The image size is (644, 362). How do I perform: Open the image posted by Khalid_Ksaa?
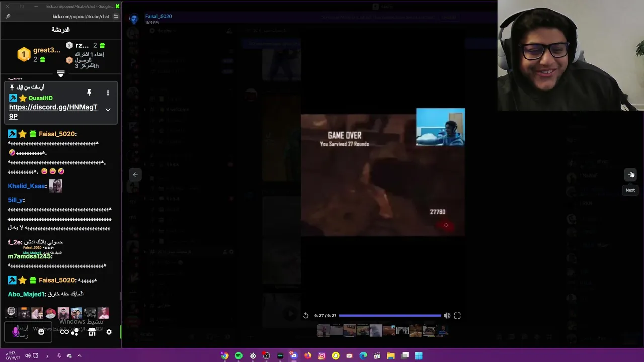point(55,186)
